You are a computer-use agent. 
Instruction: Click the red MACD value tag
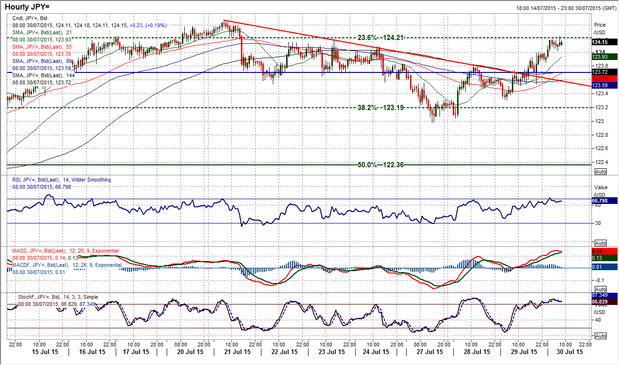click(604, 251)
